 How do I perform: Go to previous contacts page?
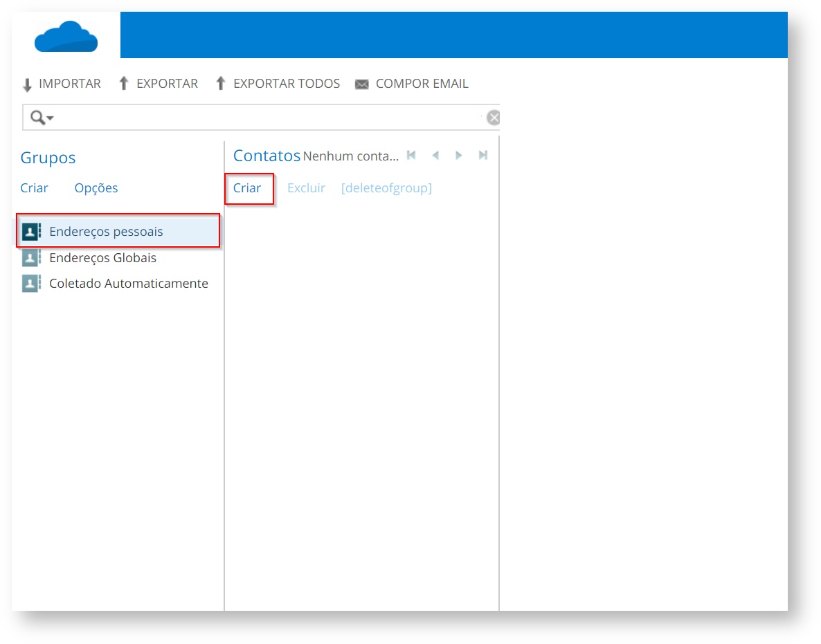click(x=435, y=156)
